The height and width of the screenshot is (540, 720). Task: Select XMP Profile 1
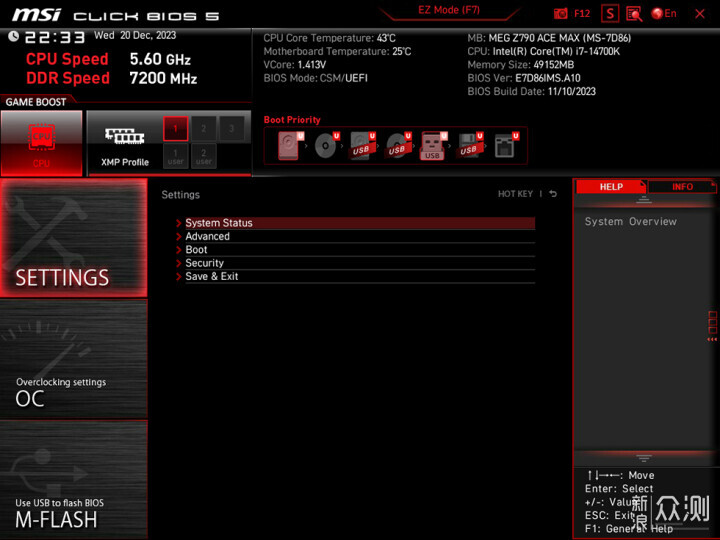tap(175, 129)
